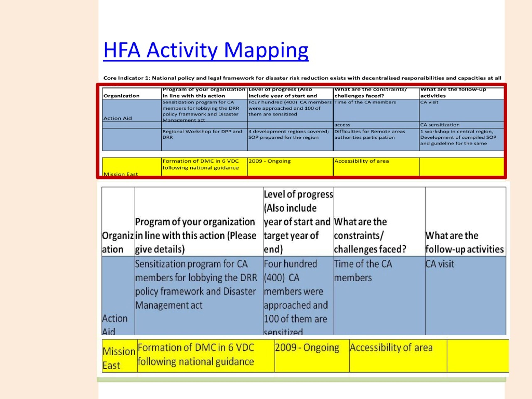The image size is (532, 399).
Task: Click large 'What are the follow-up activities' header
Action: click(x=465, y=222)
